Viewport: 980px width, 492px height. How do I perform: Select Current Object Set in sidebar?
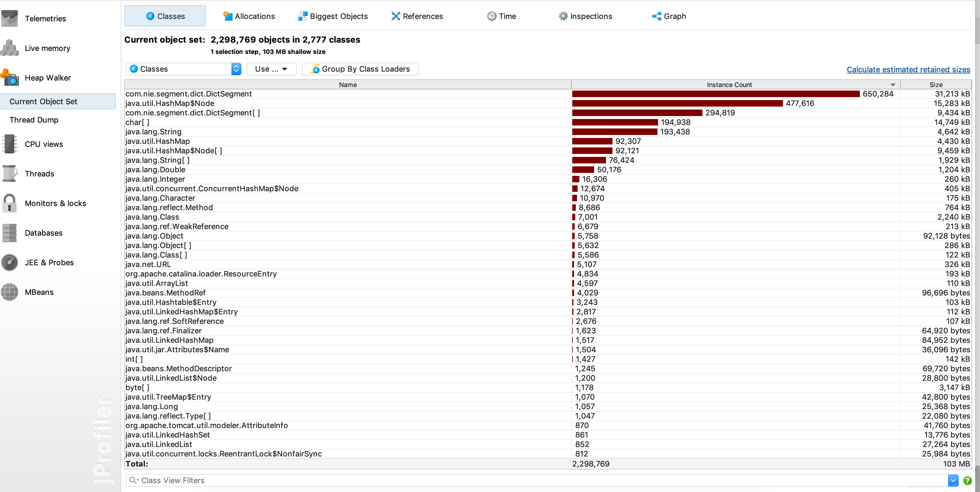tap(58, 102)
